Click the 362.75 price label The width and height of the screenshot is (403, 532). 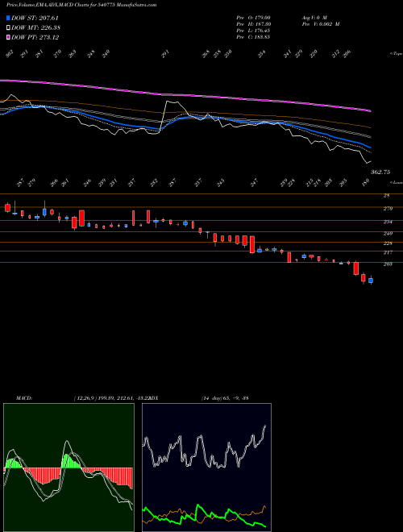380,172
